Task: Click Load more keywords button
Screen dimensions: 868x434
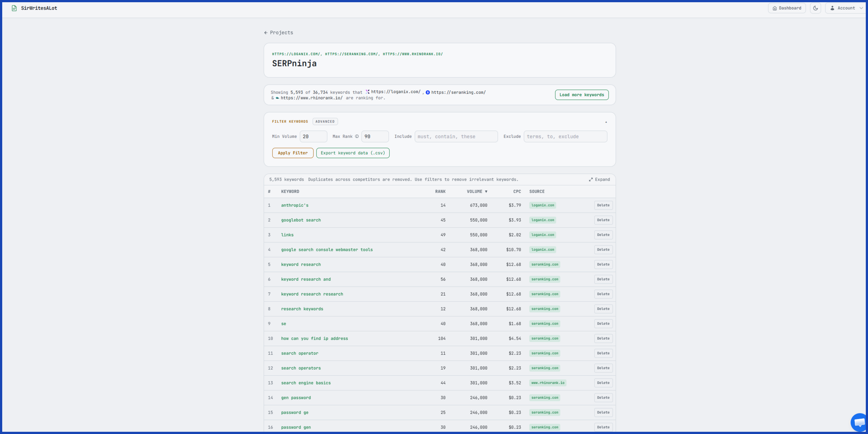Action: tap(582, 95)
